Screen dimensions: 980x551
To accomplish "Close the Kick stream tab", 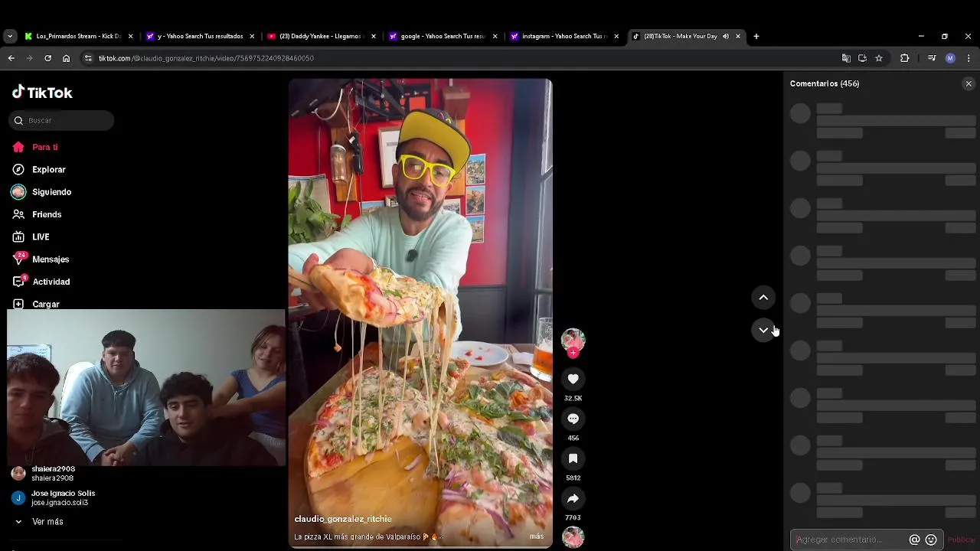I will coord(130,36).
